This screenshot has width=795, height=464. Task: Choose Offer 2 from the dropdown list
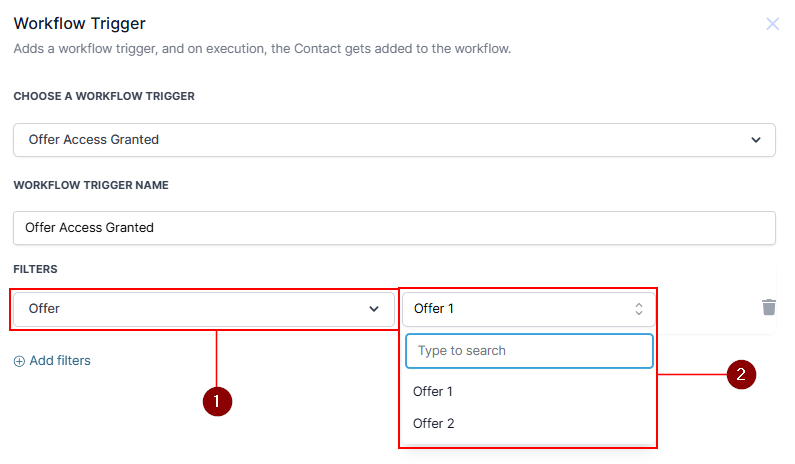pos(434,423)
